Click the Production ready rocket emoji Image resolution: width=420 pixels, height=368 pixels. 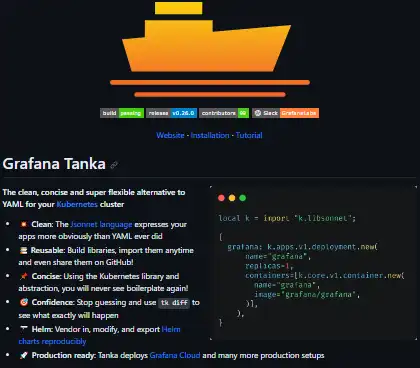pyautogui.click(x=23, y=355)
